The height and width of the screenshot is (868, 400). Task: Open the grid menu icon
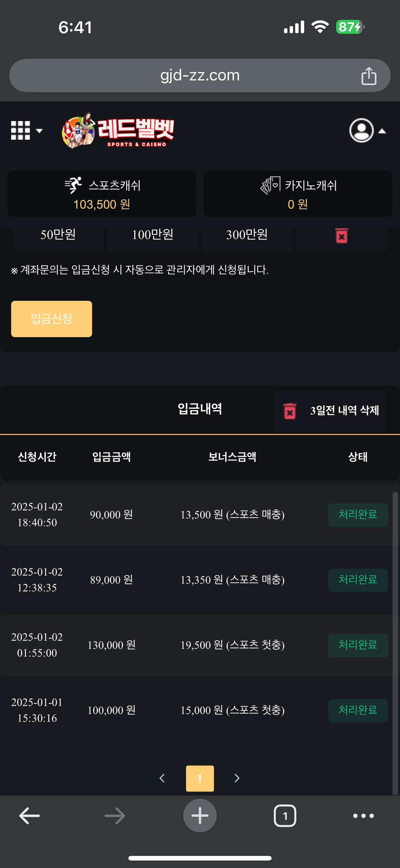tap(26, 130)
